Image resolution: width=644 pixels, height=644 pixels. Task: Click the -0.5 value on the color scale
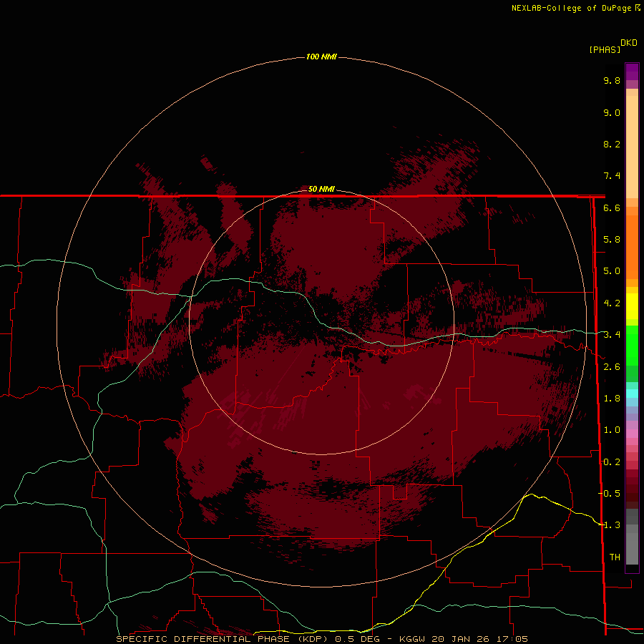[x=610, y=494]
